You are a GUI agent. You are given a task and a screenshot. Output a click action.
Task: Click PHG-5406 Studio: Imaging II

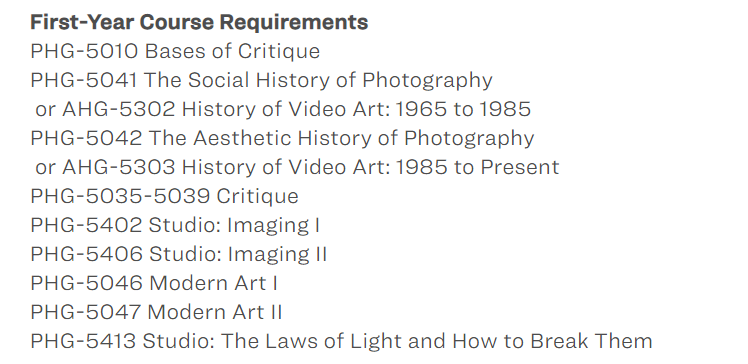(x=179, y=254)
